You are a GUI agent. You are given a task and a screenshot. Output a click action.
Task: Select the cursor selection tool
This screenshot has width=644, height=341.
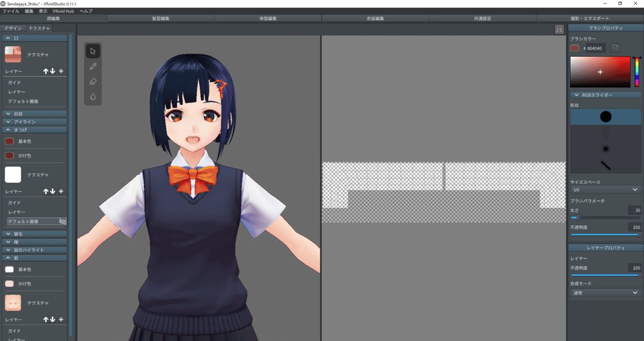tap(93, 51)
